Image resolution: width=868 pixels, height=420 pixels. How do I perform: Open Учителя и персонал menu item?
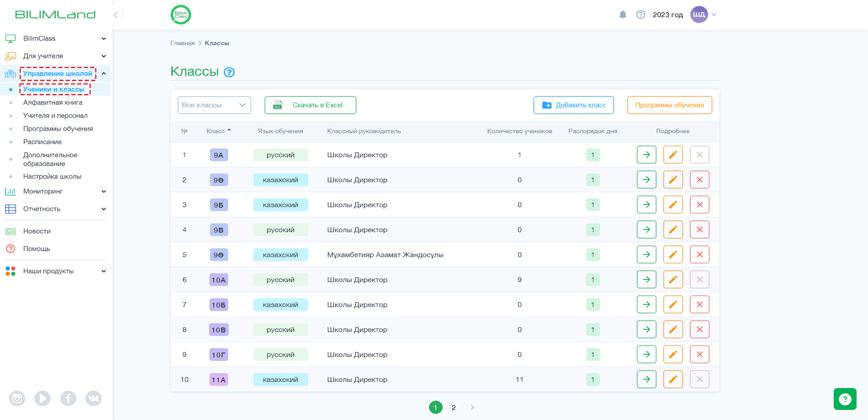click(55, 115)
